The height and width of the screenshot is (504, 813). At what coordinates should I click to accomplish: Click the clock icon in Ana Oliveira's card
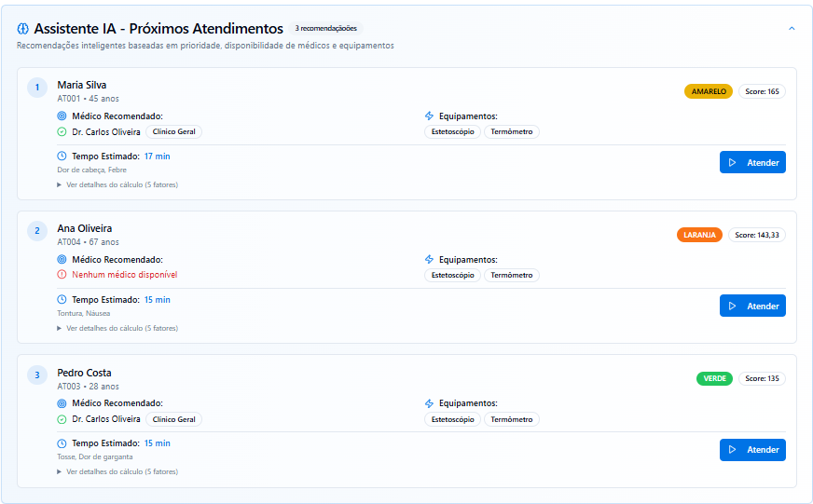pyautogui.click(x=62, y=300)
